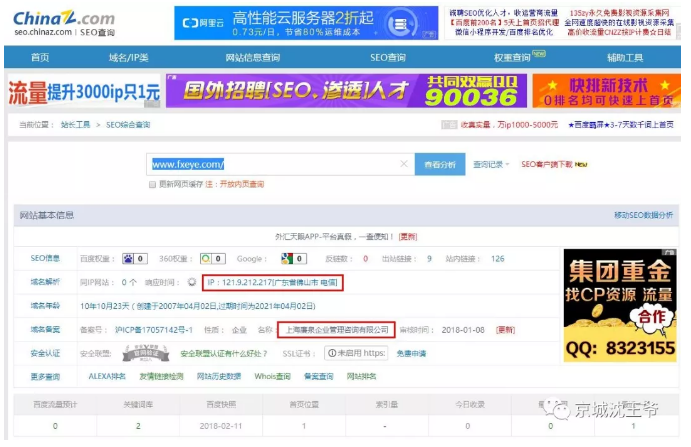Click the SEO信息 row label
Image resolution: width=691 pixels, height=447 pixels.
[45, 258]
